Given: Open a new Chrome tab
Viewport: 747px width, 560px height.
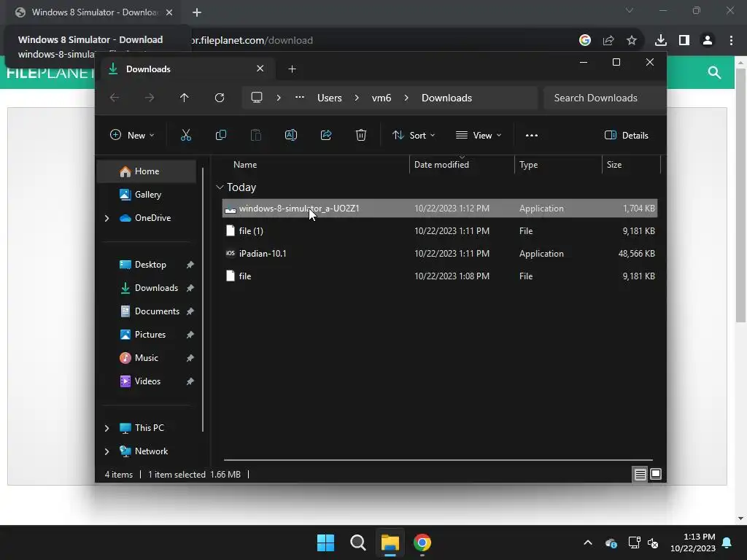Looking at the screenshot, I should tap(197, 12).
